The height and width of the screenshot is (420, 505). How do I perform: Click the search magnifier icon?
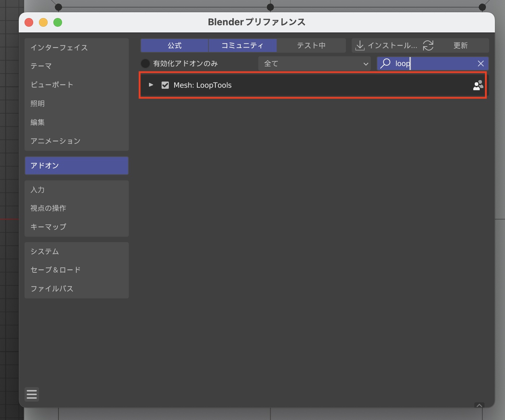click(385, 64)
